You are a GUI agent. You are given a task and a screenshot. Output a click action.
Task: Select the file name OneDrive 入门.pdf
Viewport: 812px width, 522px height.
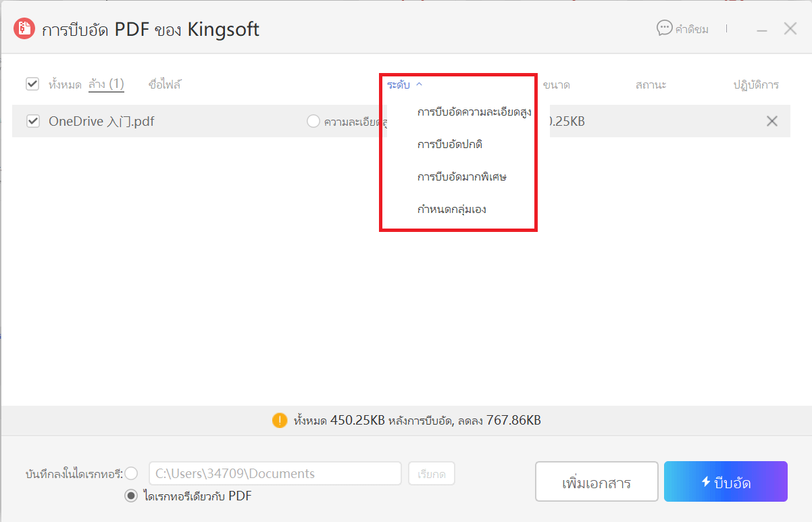101,121
